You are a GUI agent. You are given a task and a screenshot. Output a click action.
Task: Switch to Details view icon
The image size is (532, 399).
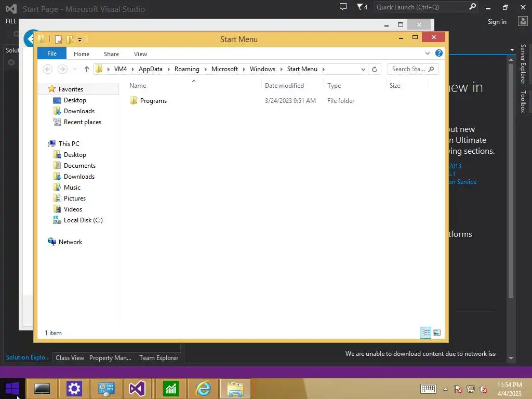(x=425, y=333)
